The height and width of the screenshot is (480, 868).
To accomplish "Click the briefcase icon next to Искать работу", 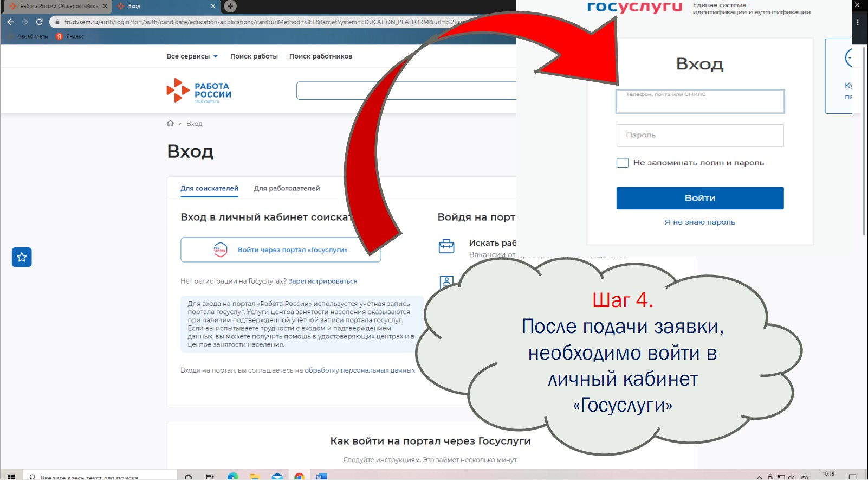I will (446, 246).
